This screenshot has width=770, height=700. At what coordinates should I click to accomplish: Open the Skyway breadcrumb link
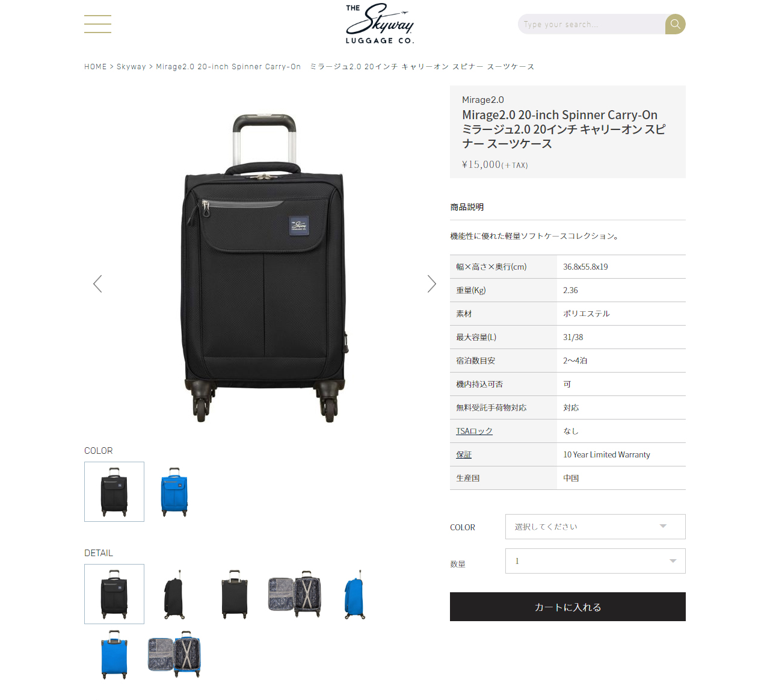point(131,67)
